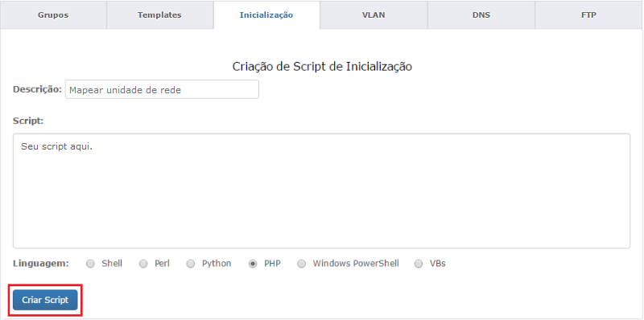This screenshot has width=644, height=320.
Task: Switch to the Templates tab
Action: (159, 15)
